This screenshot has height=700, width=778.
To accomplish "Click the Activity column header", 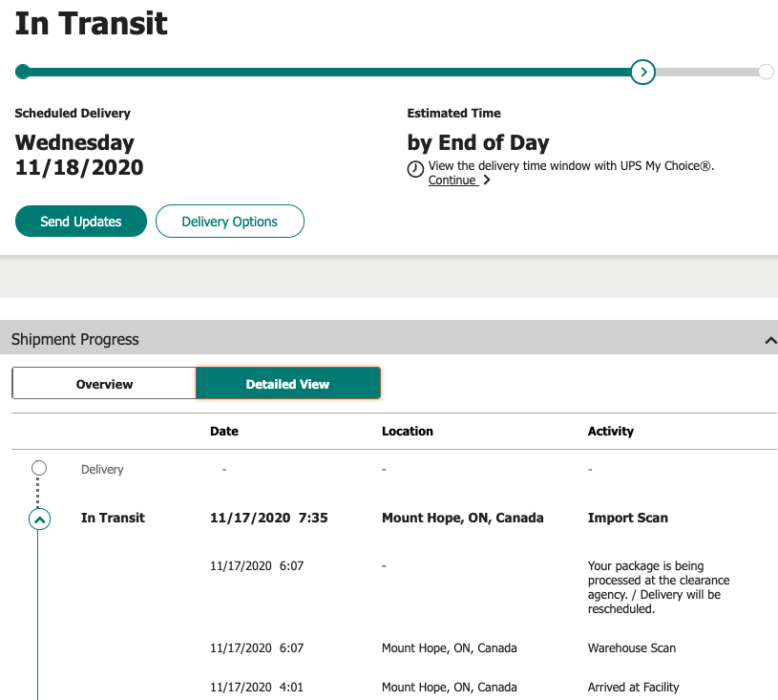I will (611, 431).
